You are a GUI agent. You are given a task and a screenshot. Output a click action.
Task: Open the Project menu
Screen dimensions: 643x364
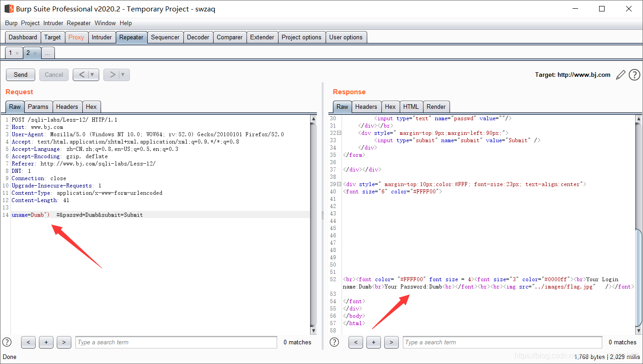[x=30, y=23]
